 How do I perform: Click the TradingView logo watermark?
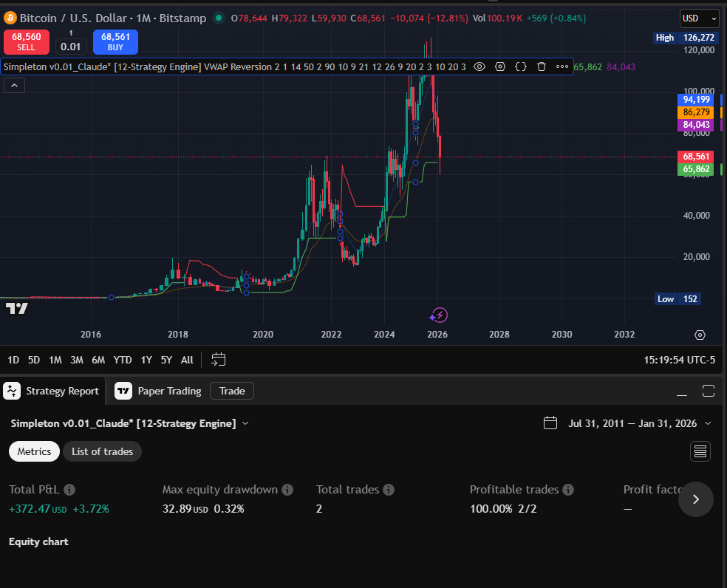[x=16, y=309]
